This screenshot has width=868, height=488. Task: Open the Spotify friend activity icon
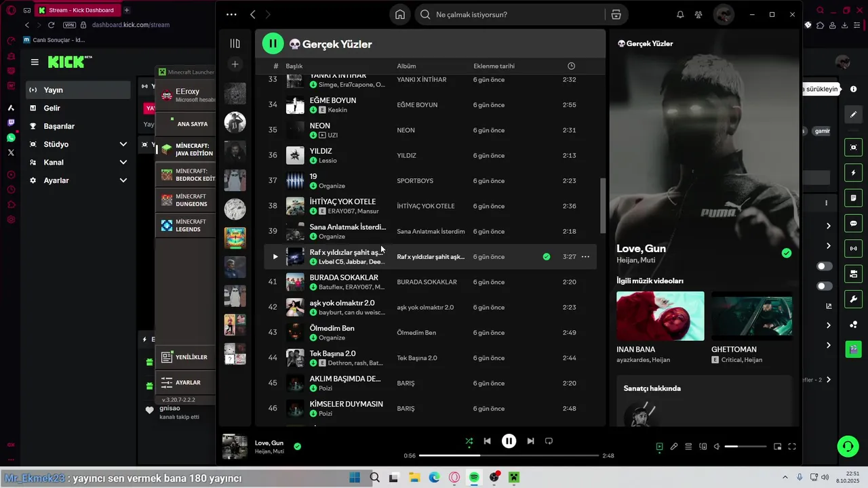coord(698,14)
